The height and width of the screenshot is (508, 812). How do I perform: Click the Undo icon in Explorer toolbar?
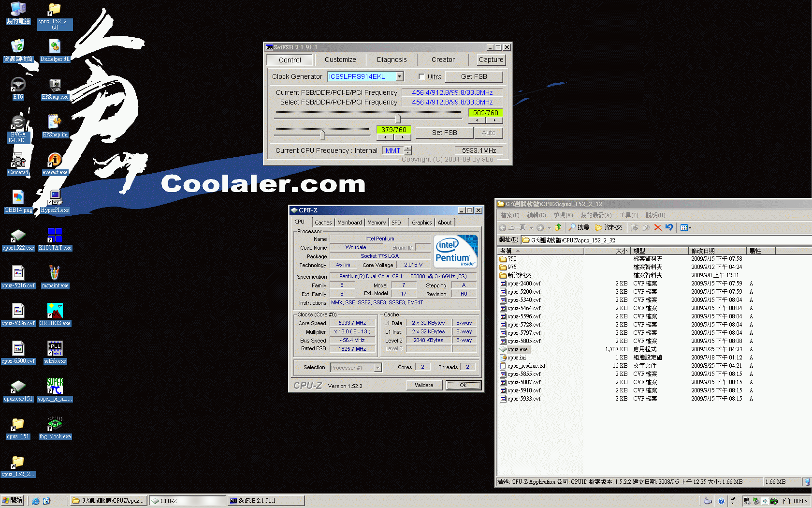tap(669, 227)
